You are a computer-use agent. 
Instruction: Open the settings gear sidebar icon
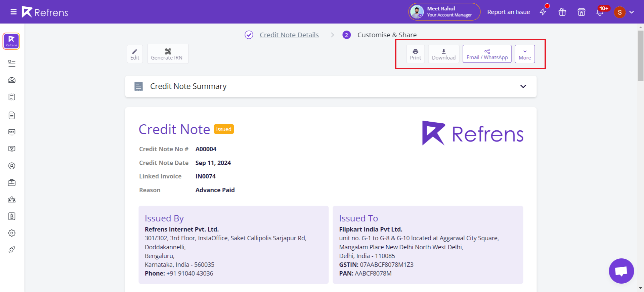[x=12, y=233]
